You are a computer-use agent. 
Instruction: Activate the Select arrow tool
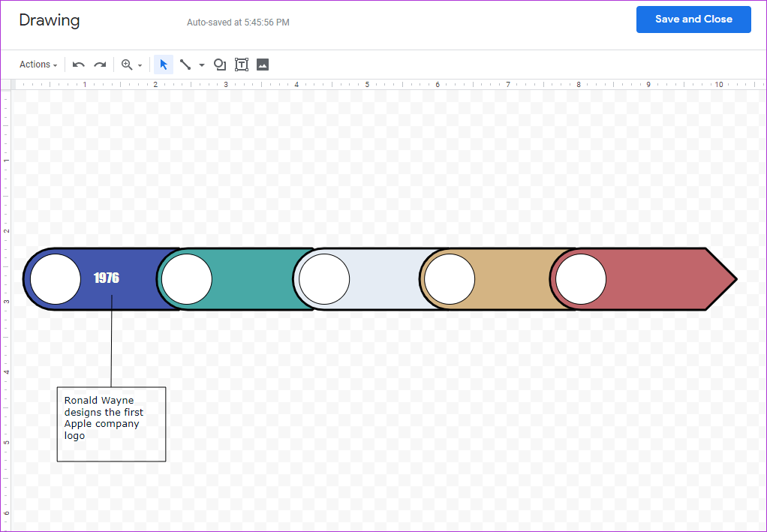point(164,65)
